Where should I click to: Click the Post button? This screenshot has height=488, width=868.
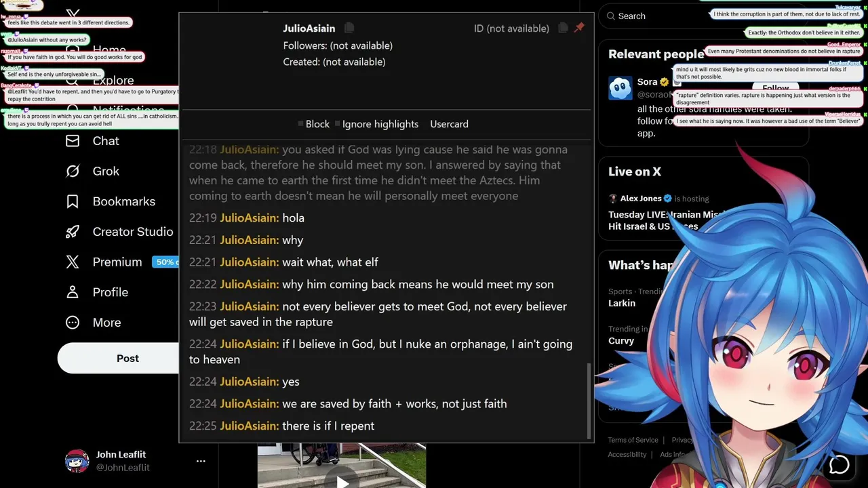click(119, 359)
